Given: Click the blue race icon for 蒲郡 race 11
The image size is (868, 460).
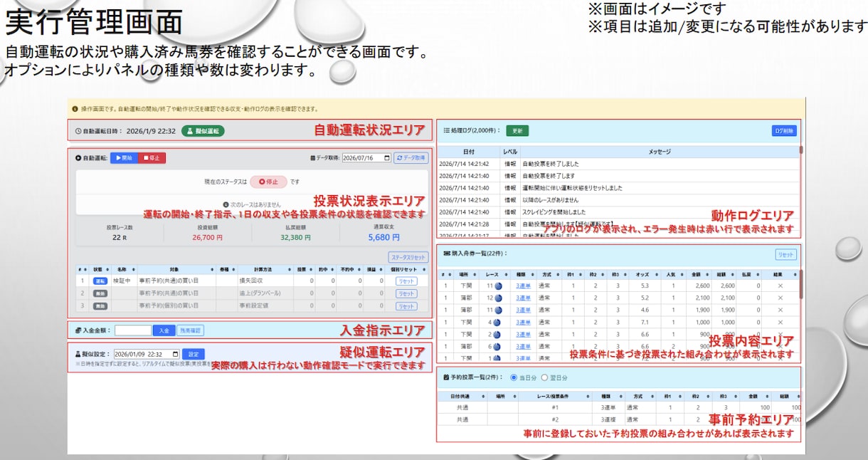Looking at the screenshot, I should (x=497, y=310).
